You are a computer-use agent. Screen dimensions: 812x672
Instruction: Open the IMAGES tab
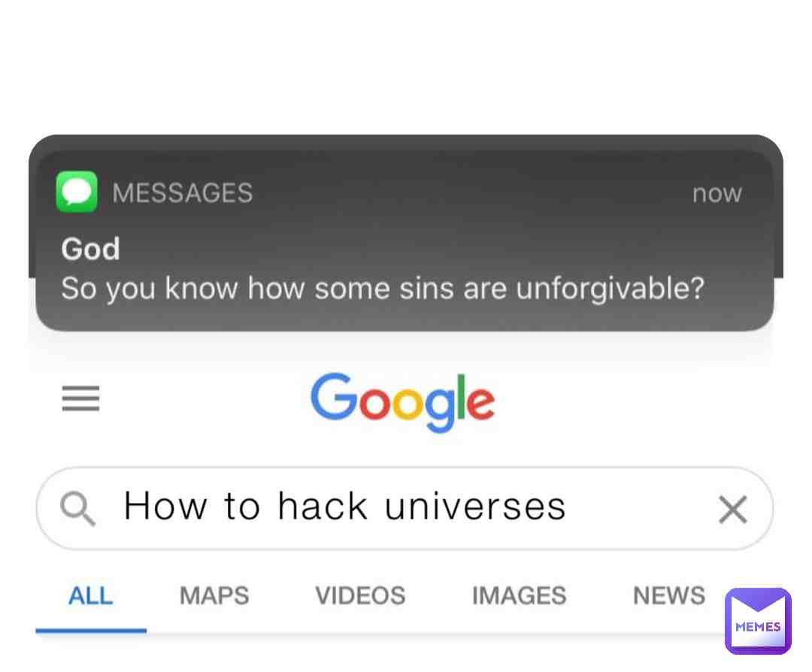click(x=519, y=595)
